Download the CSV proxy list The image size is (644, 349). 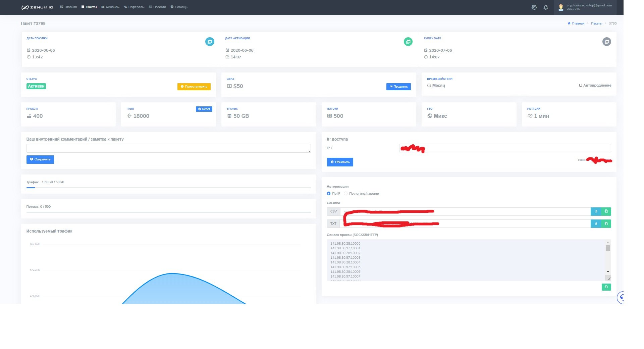596,211
